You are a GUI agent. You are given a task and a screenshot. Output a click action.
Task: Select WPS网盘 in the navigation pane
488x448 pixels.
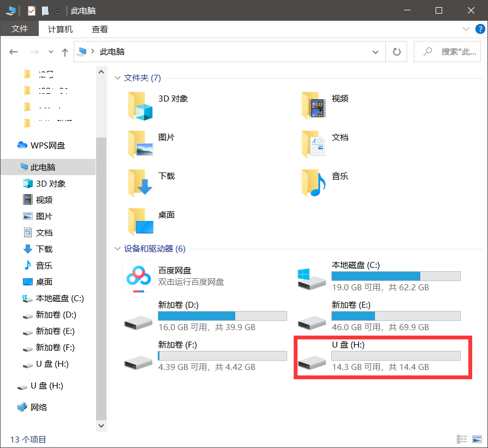(47, 145)
